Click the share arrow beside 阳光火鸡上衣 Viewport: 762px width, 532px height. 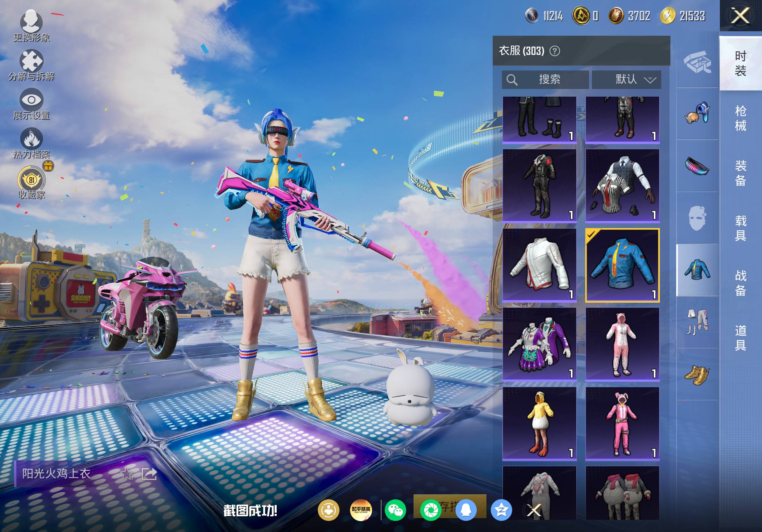149,474
